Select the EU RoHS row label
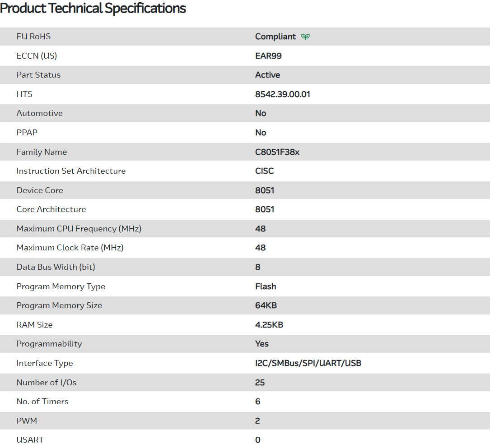Screen dimensions: 490x448 point(33,37)
